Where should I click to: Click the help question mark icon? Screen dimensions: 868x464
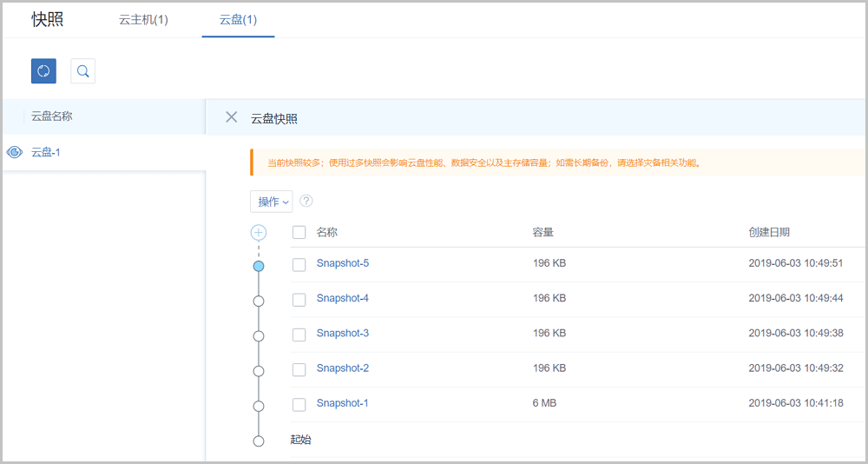click(306, 201)
